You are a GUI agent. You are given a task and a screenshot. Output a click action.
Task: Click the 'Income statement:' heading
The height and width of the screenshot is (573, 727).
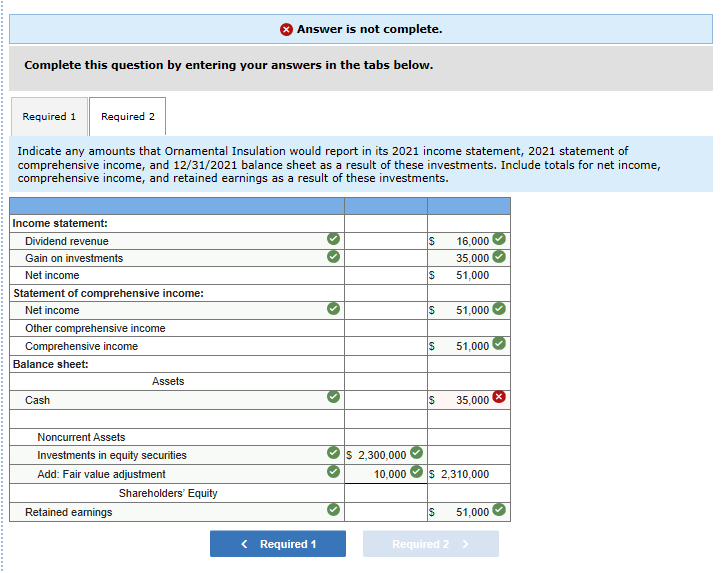click(x=60, y=223)
